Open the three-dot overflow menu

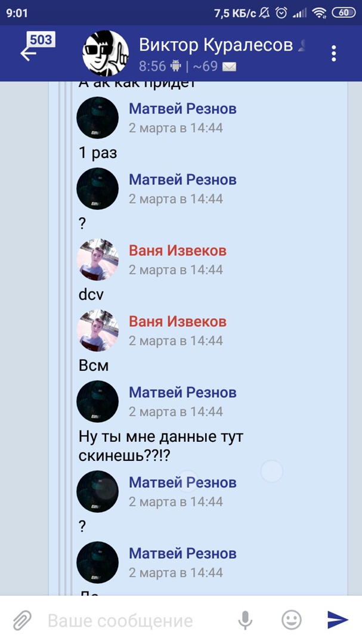pos(333,54)
